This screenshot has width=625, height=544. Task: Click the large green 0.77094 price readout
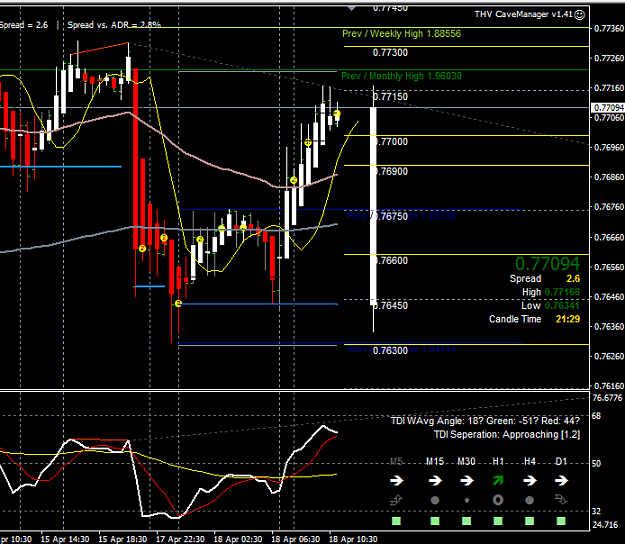tap(548, 264)
